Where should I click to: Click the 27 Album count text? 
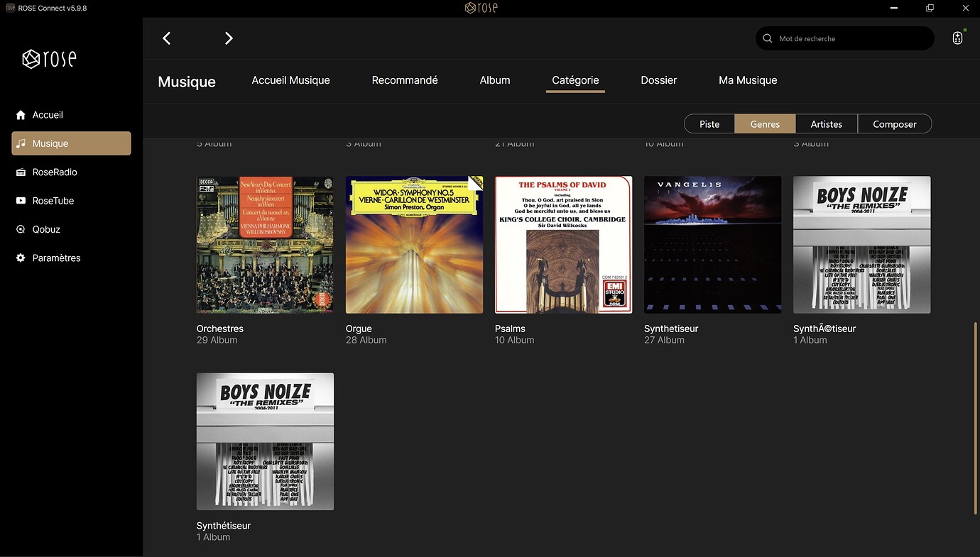coord(664,340)
